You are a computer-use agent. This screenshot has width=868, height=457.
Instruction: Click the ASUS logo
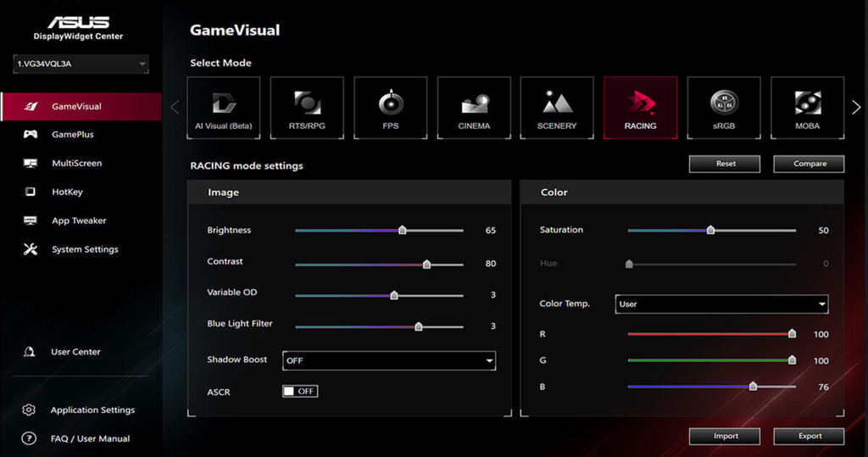[79, 22]
